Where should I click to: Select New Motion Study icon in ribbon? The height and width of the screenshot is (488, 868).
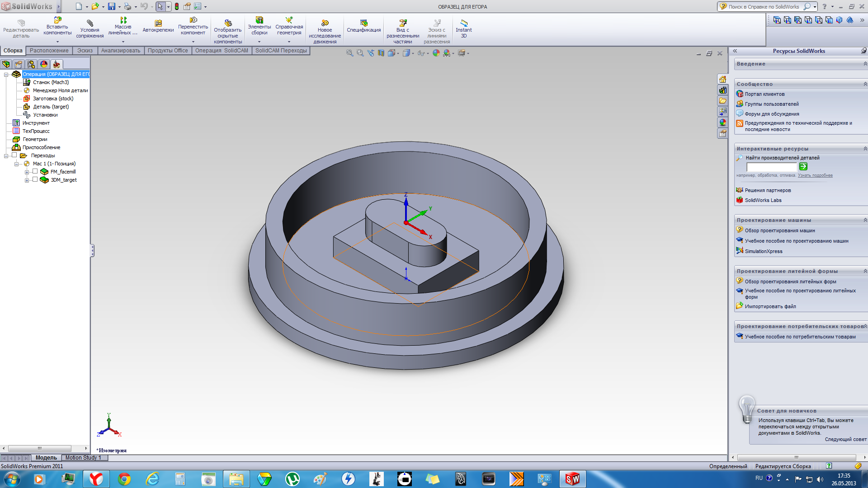(x=325, y=23)
